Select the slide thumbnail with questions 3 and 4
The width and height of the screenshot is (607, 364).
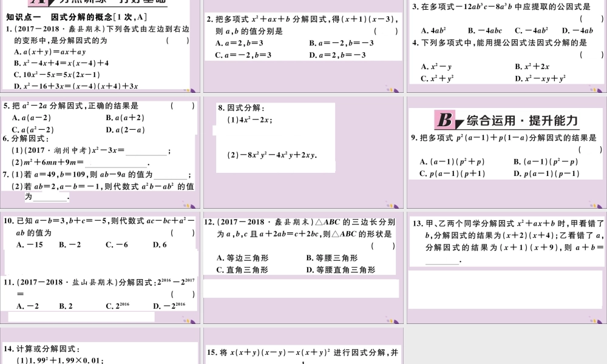click(x=507, y=46)
